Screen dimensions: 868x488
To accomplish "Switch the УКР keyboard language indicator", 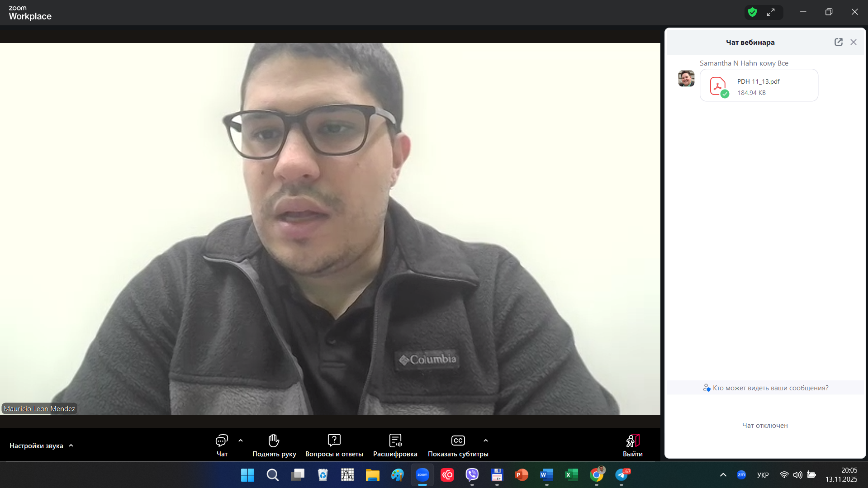I will (763, 475).
